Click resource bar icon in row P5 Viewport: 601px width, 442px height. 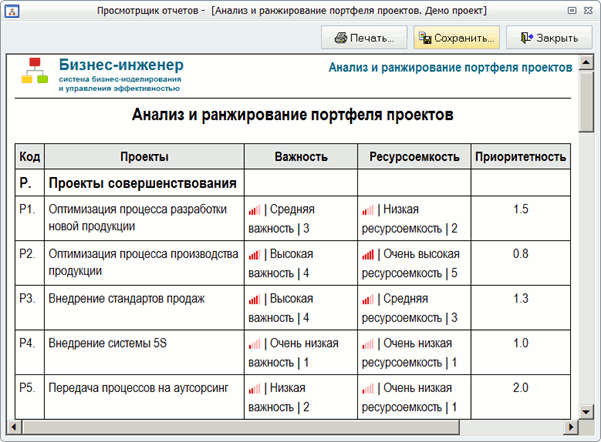(368, 389)
